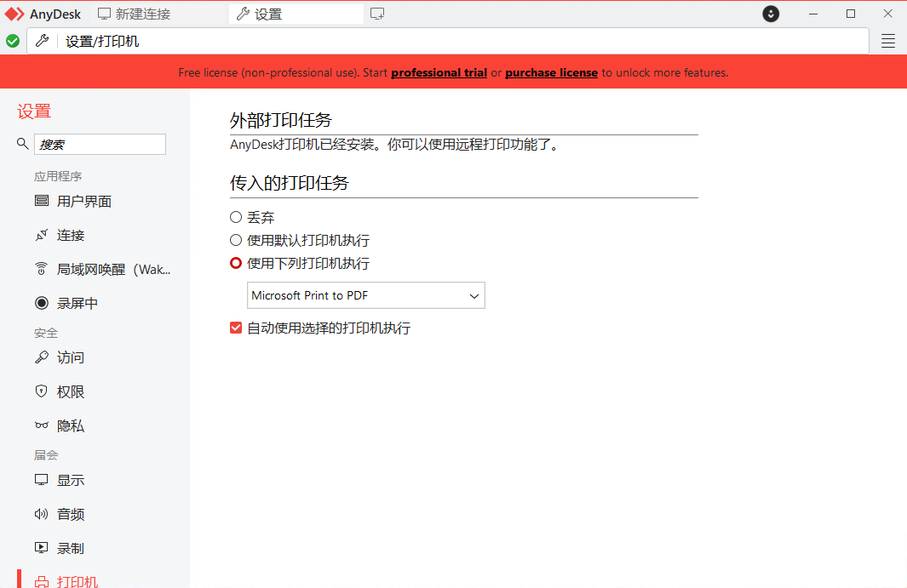Open Microsoft Print to PDF printer dropdown
Image resolution: width=907 pixels, height=588 pixels.
tap(365, 295)
